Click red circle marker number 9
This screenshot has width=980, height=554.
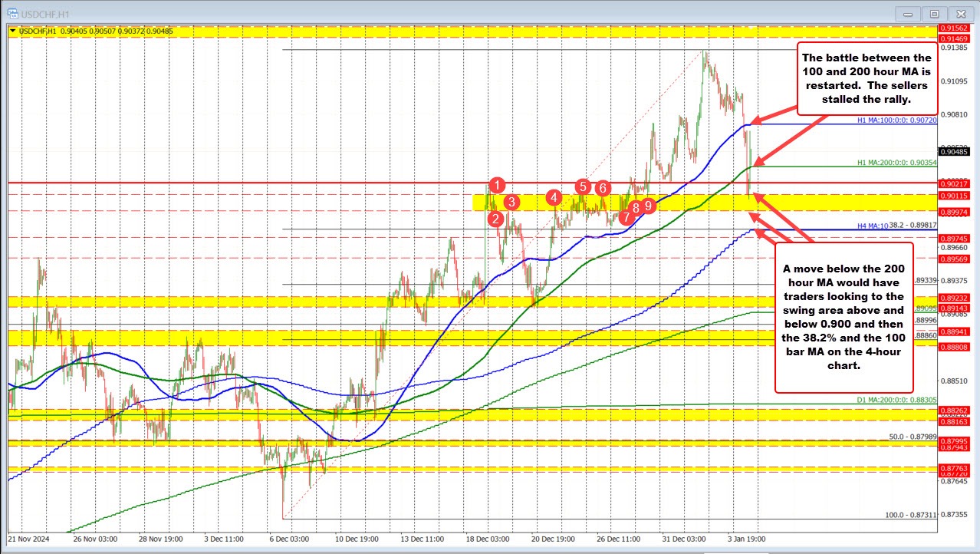pyautogui.click(x=649, y=205)
